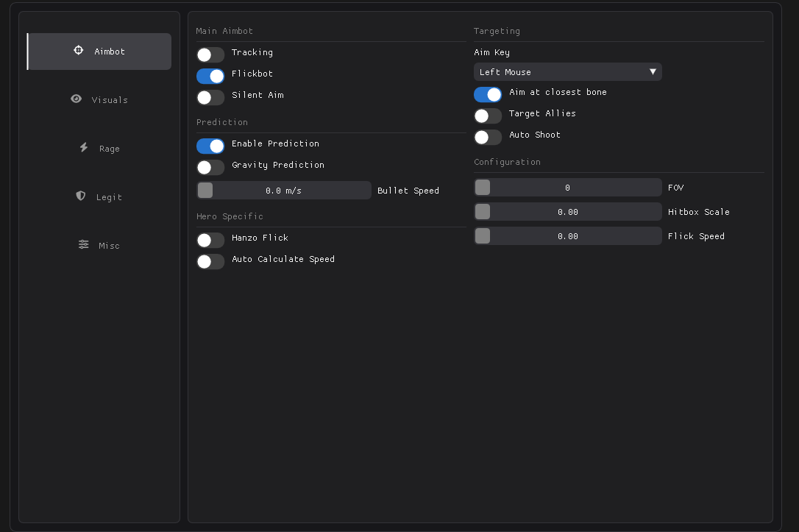Toggle the Hanzo Flick option
Screen dimensions: 799x532
click(x=210, y=240)
